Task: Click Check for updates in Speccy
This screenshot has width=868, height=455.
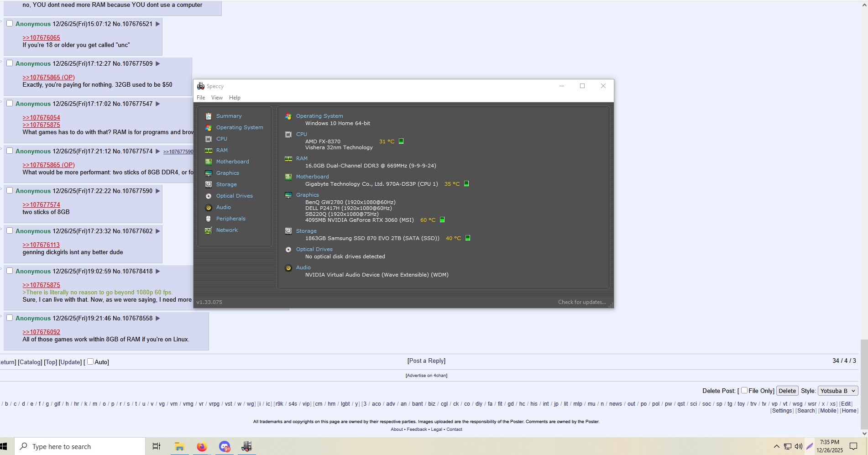Action: point(582,302)
